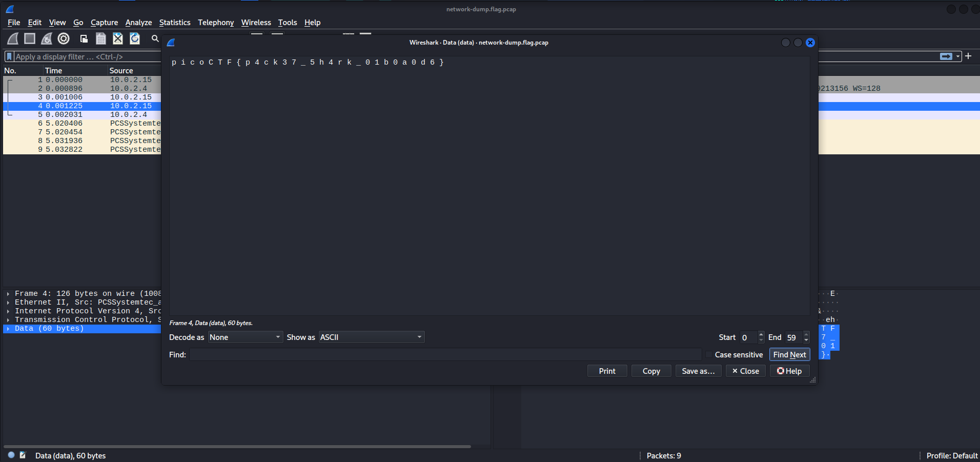Open the Go menu

click(x=78, y=23)
